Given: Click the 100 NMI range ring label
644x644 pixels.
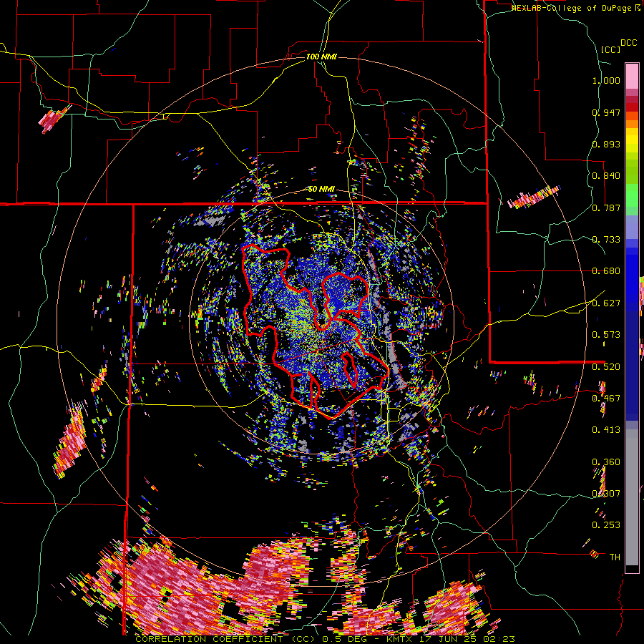Looking at the screenshot, I should tap(321, 57).
